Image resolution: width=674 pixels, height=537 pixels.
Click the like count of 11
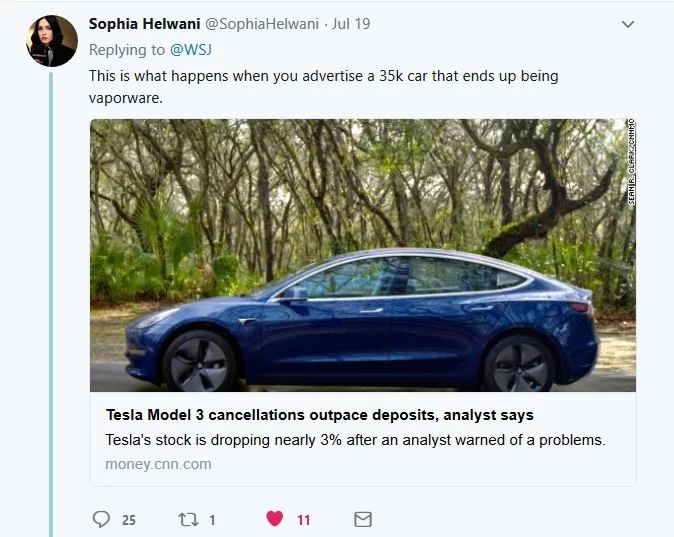(x=304, y=520)
